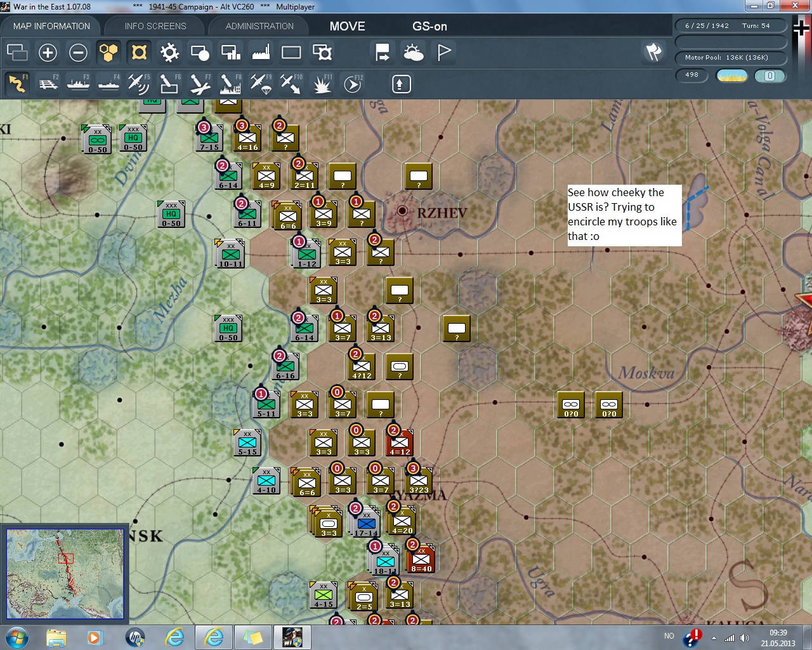812x650 pixels.
Task: Expand the toolbar with the up-arrow button
Action: pyautogui.click(x=401, y=84)
